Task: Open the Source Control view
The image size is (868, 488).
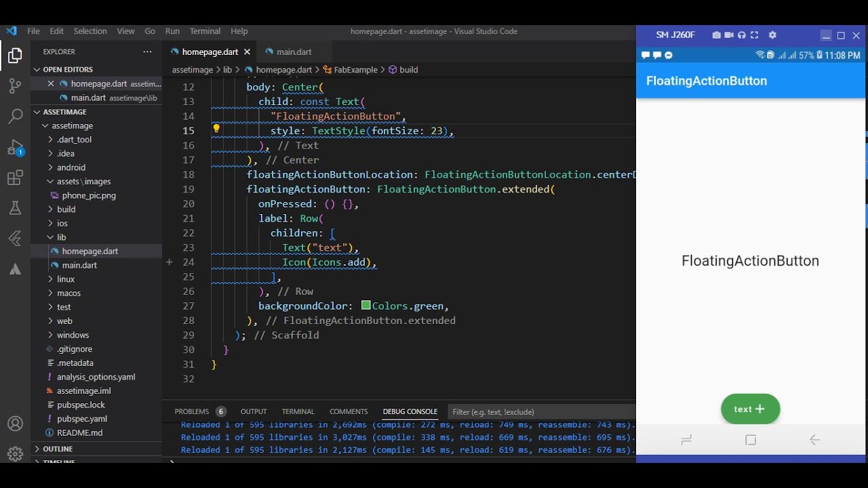Action: [x=15, y=86]
